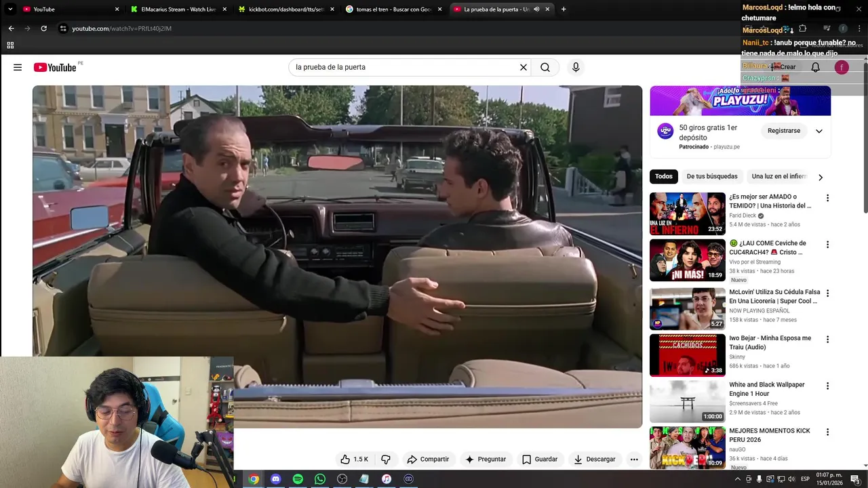Open Discord from taskbar
This screenshot has width=868, height=488.
275,479
